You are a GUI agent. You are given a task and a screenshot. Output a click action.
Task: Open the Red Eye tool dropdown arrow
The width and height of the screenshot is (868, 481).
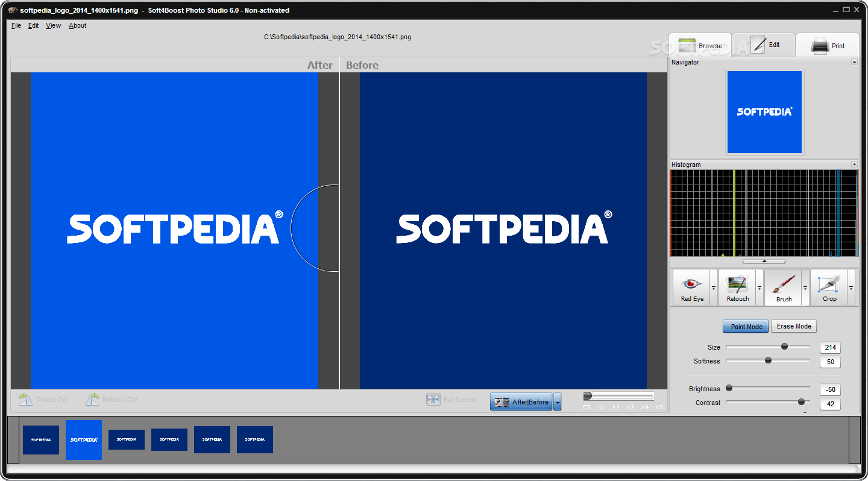(714, 288)
